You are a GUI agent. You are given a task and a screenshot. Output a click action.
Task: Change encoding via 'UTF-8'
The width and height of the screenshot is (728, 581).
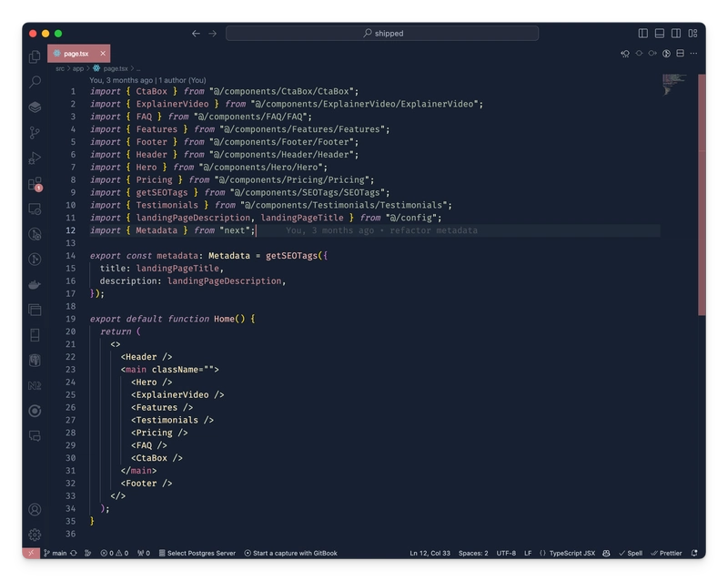click(506, 553)
